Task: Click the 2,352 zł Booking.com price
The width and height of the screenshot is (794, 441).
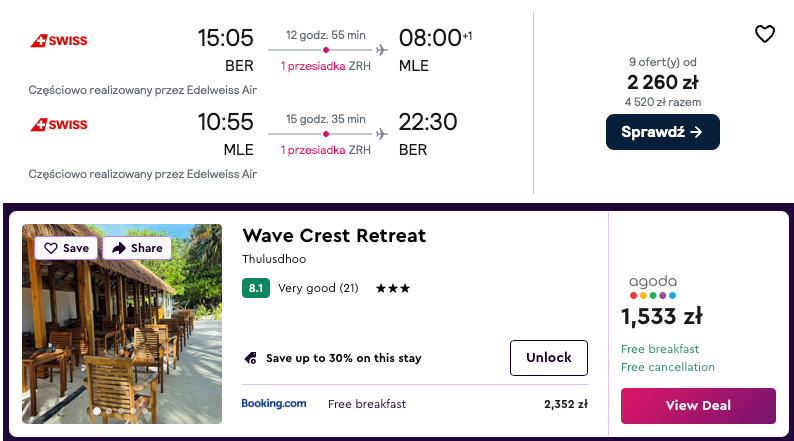Action: click(x=565, y=405)
